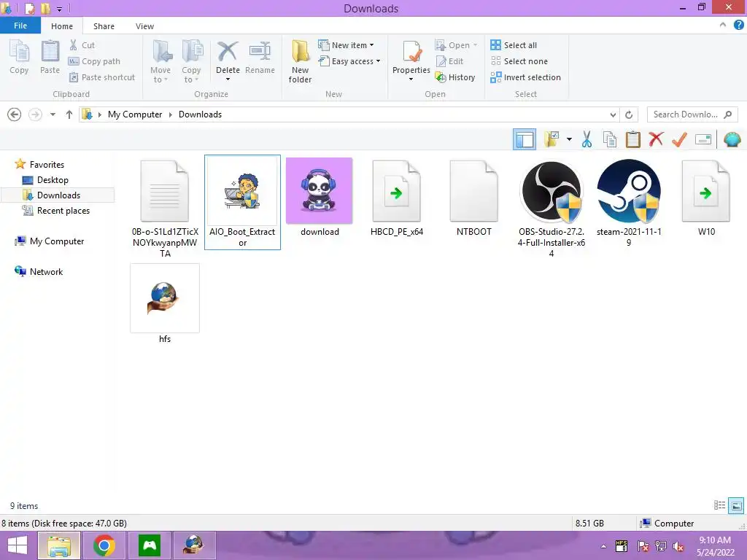Click the orange checkmark properties toolbar icon
This screenshot has width=747, height=560.
click(x=679, y=139)
